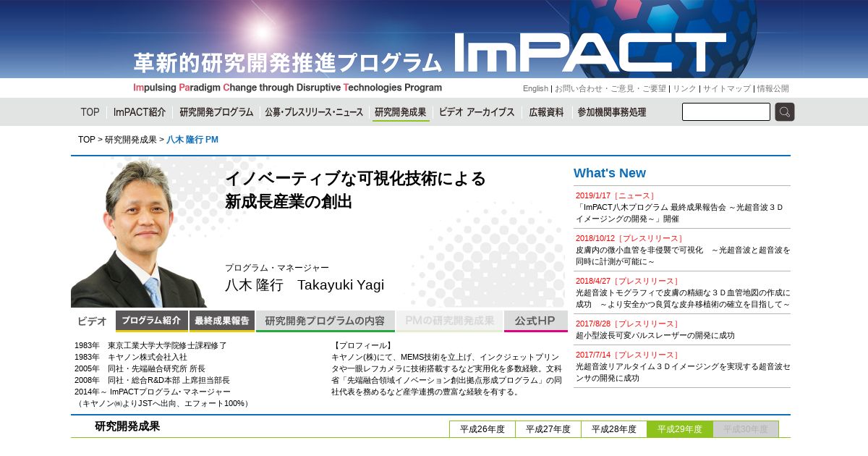This screenshot has height=456, width=868.
Task: Open the 最終成果報告 video button
Action: point(222,321)
